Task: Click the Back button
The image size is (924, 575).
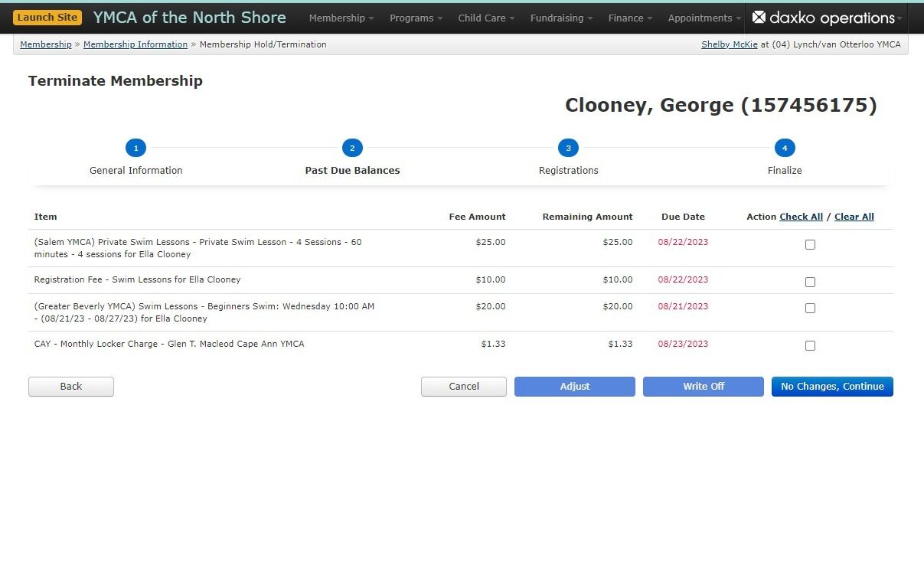Action: point(71,387)
